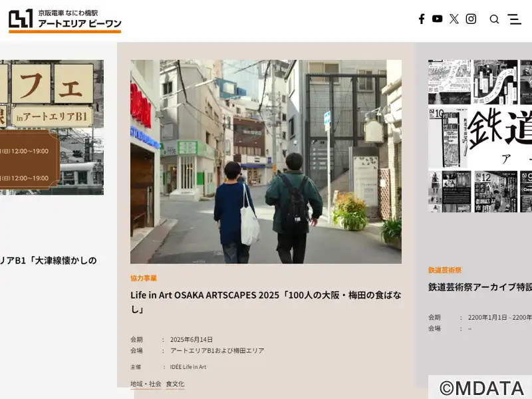Image resolution: width=532 pixels, height=399 pixels.
Task: Open the hamburger menu
Action: pos(514,19)
